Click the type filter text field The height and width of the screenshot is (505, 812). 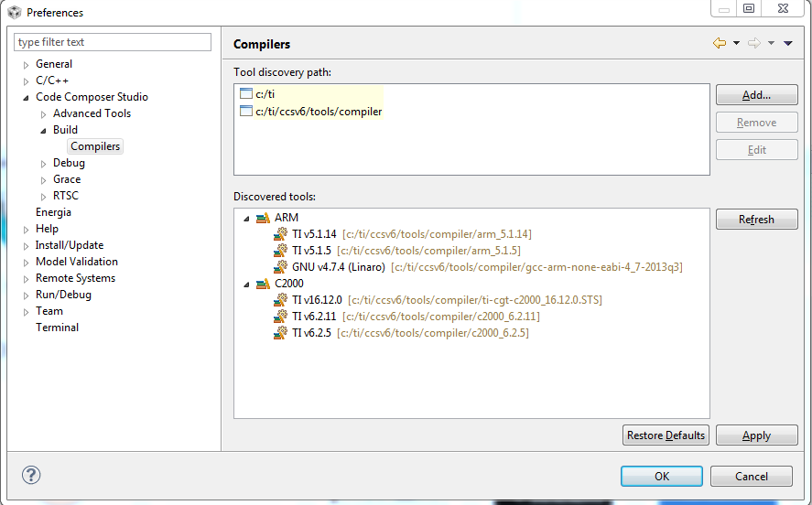point(113,42)
